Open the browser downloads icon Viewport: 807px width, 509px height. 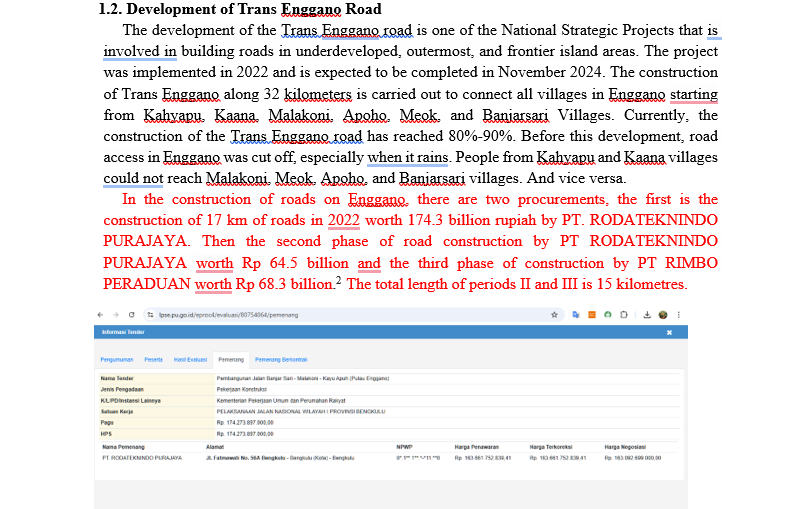click(x=647, y=314)
